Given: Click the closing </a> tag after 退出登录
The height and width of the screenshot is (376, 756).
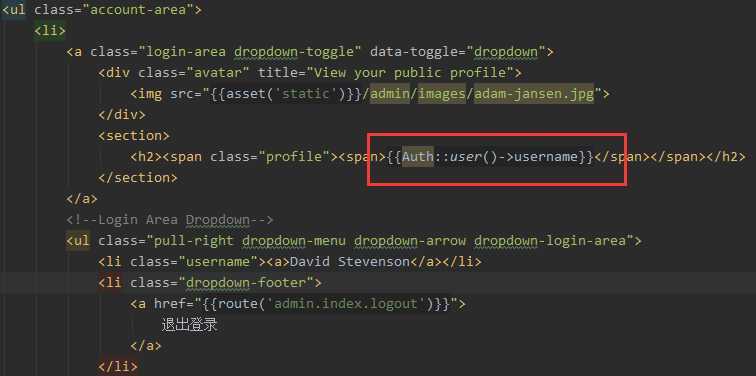Looking at the screenshot, I should click(145, 346).
